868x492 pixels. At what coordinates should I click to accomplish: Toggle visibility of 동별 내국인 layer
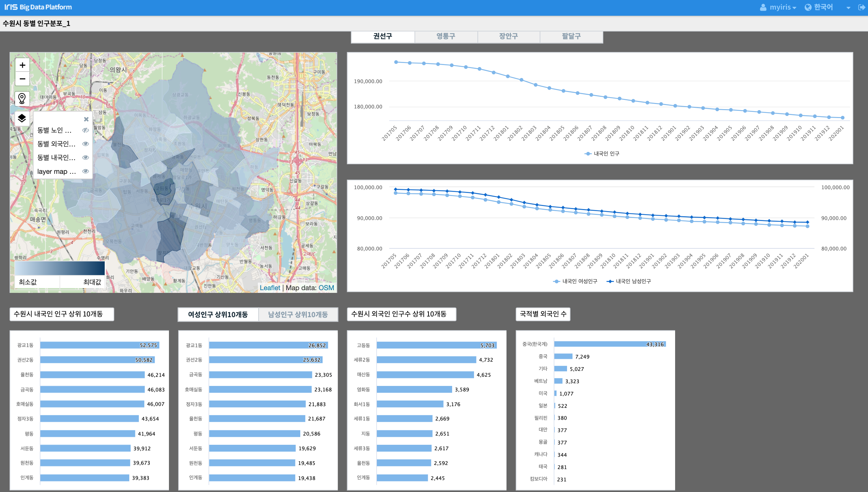[86, 157]
